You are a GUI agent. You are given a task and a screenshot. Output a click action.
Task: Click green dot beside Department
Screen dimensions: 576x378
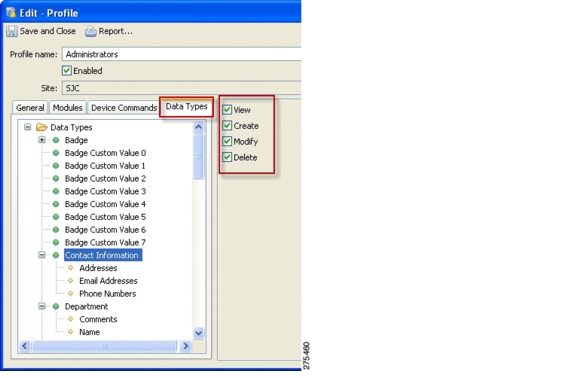56,306
